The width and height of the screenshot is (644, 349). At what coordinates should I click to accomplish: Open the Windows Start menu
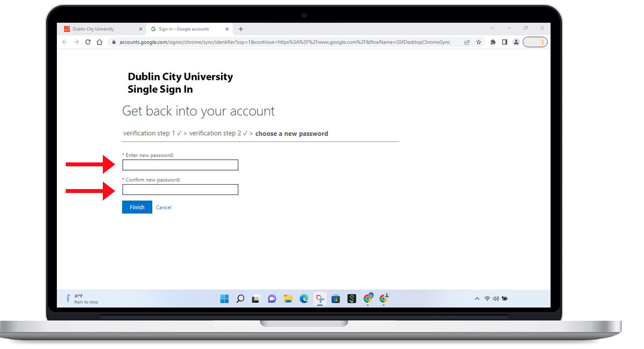(x=224, y=299)
